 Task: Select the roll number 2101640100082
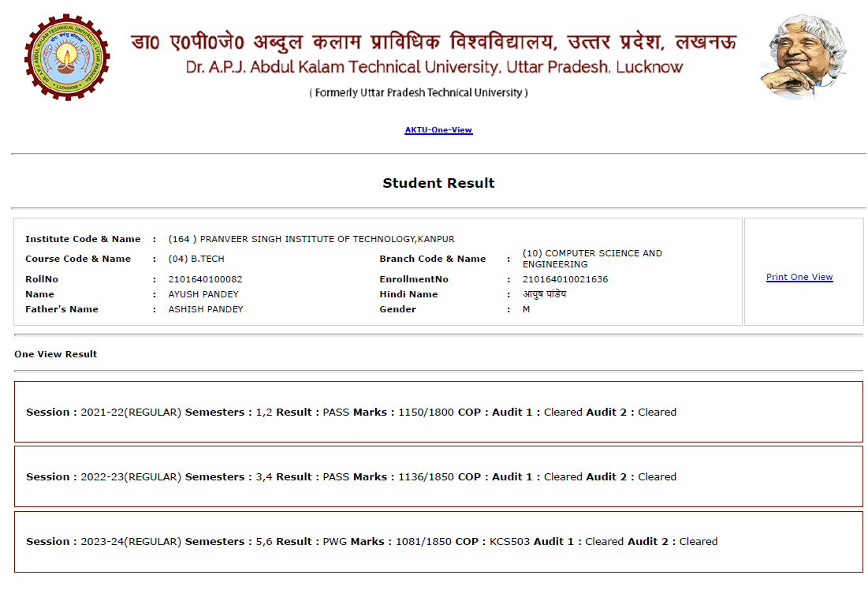[x=205, y=279]
